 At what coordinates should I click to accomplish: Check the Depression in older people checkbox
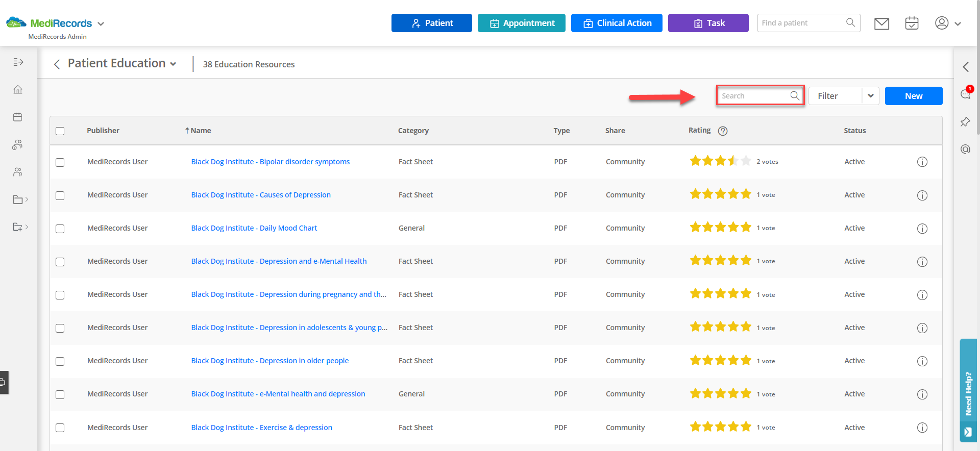coord(60,361)
